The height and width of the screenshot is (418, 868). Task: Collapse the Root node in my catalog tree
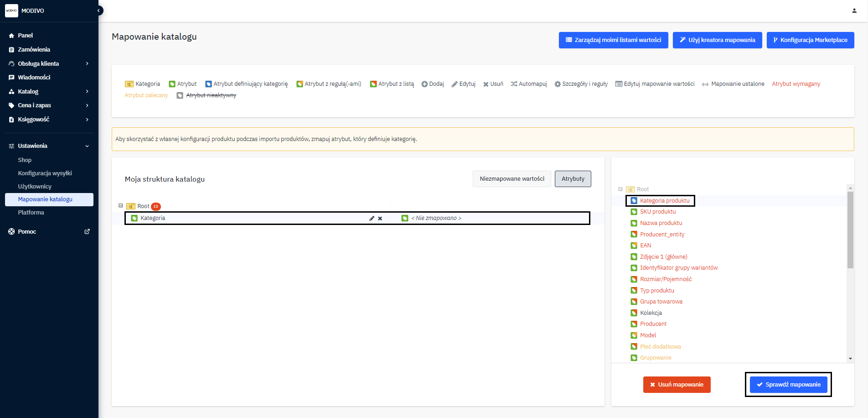[121, 206]
